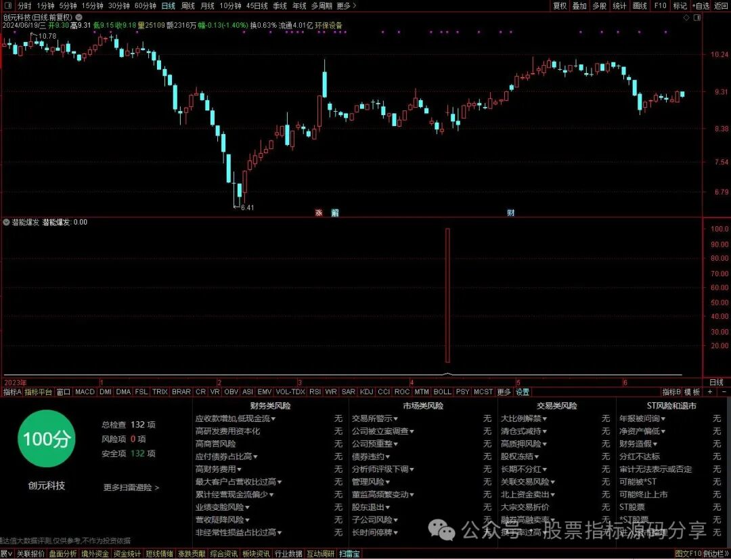Click the round arrow icon after 创元科技(日线,前复权)

(79, 17)
